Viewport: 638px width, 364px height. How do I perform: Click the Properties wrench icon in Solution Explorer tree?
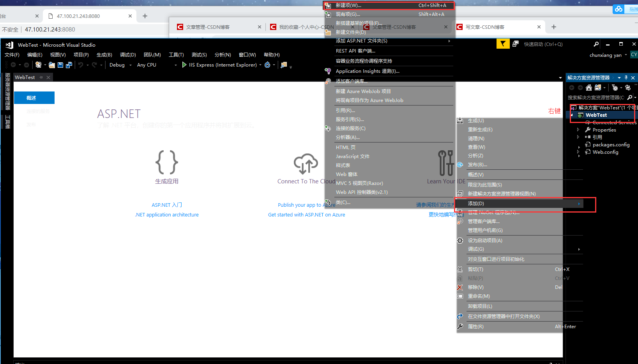588,130
